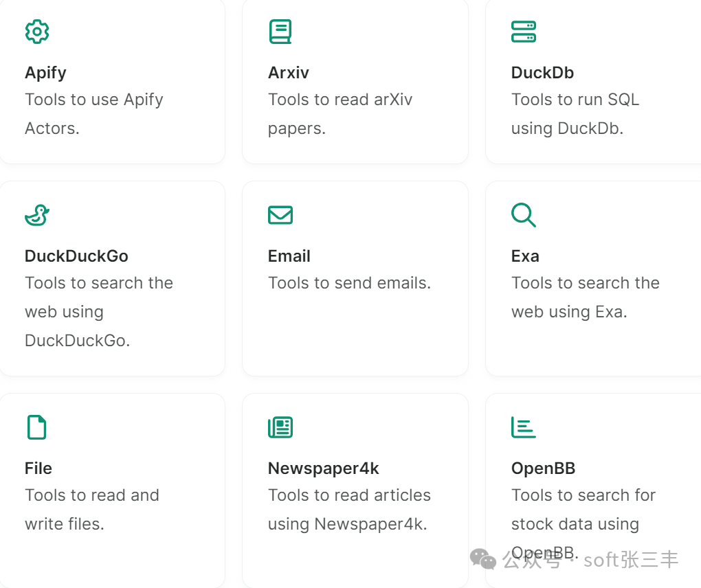Click the Email envelope icon
The width and height of the screenshot is (701, 588).
click(280, 215)
